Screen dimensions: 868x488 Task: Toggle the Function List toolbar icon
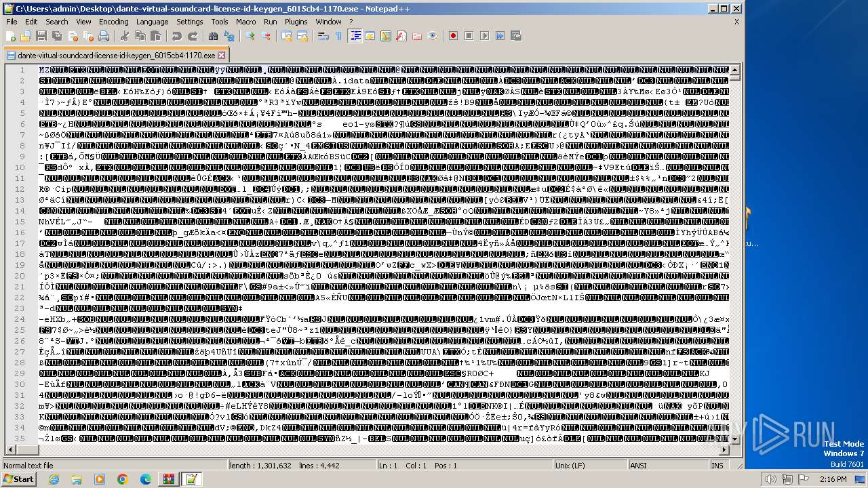pos(401,36)
